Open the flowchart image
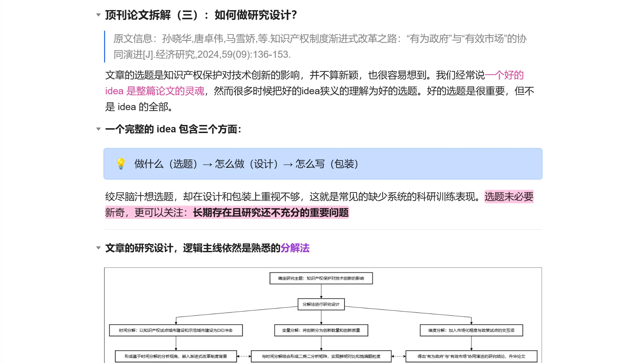Screen dimensions: 644x363 click(323, 315)
